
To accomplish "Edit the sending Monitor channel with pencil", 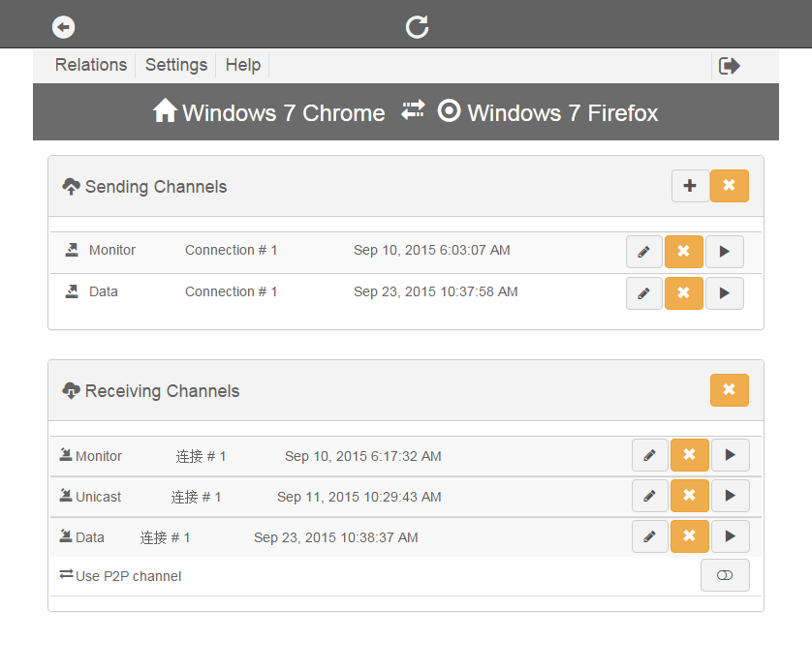I will [643, 252].
